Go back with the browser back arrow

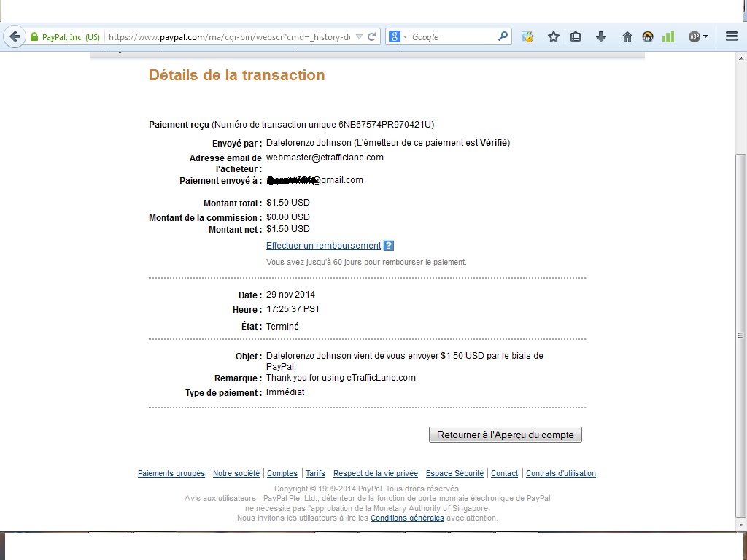click(15, 36)
